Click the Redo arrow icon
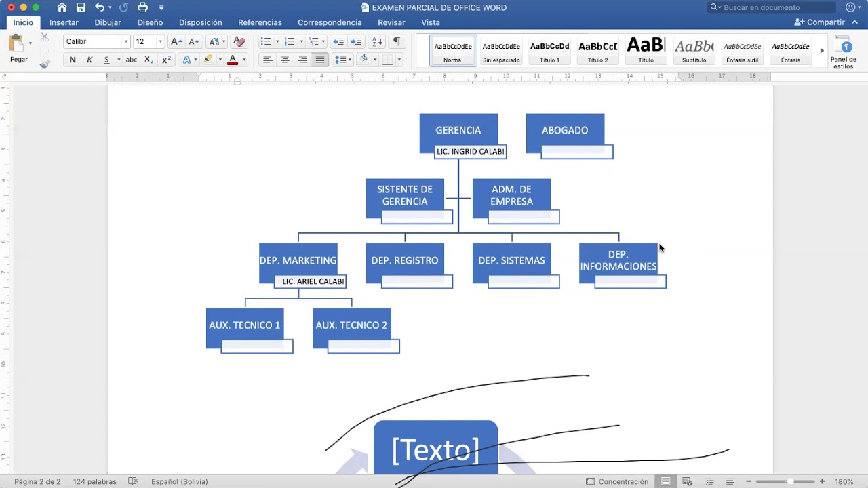The height and width of the screenshot is (488, 868). click(x=123, y=7)
